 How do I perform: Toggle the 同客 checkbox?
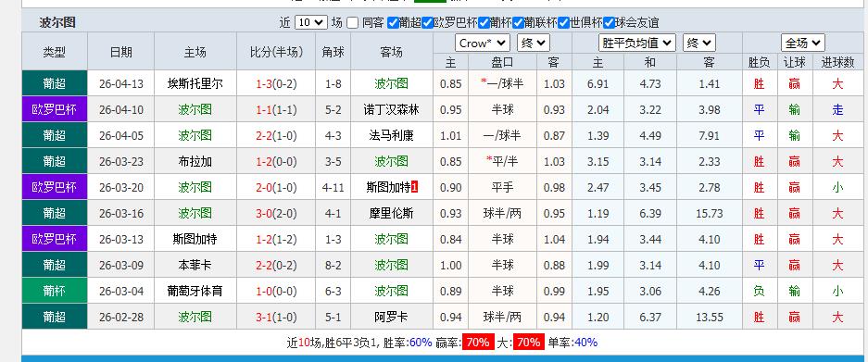click(353, 23)
